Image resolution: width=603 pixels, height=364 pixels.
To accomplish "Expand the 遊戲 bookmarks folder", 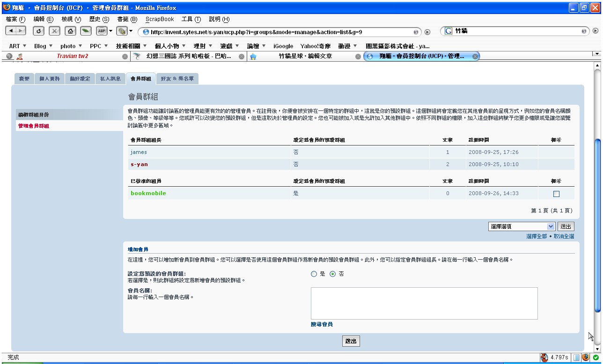I will [230, 46].
